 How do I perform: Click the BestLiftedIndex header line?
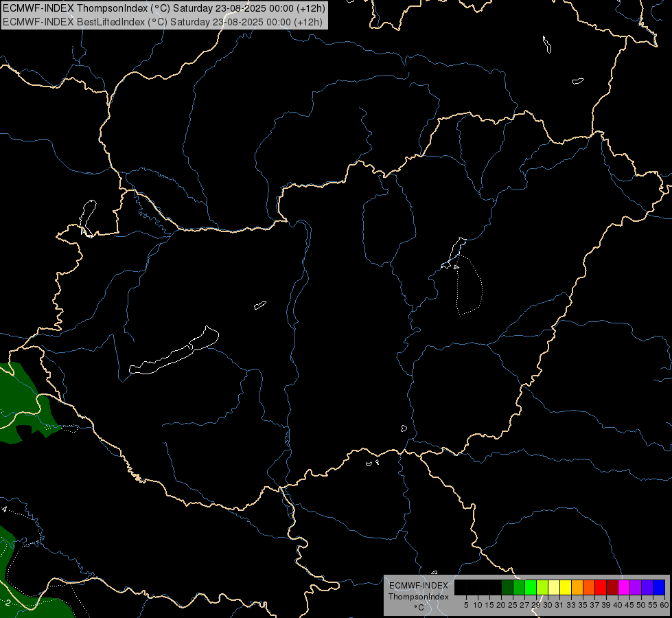pos(163,22)
